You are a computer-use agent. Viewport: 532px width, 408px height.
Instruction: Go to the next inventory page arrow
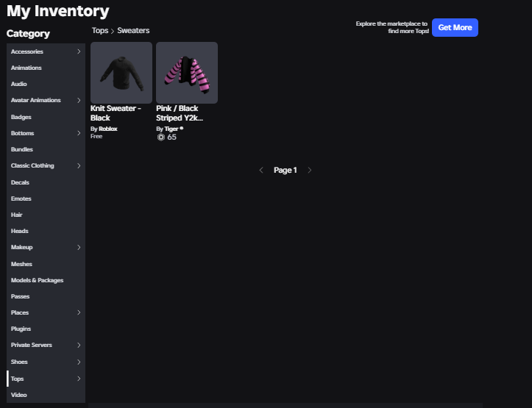pyautogui.click(x=310, y=170)
